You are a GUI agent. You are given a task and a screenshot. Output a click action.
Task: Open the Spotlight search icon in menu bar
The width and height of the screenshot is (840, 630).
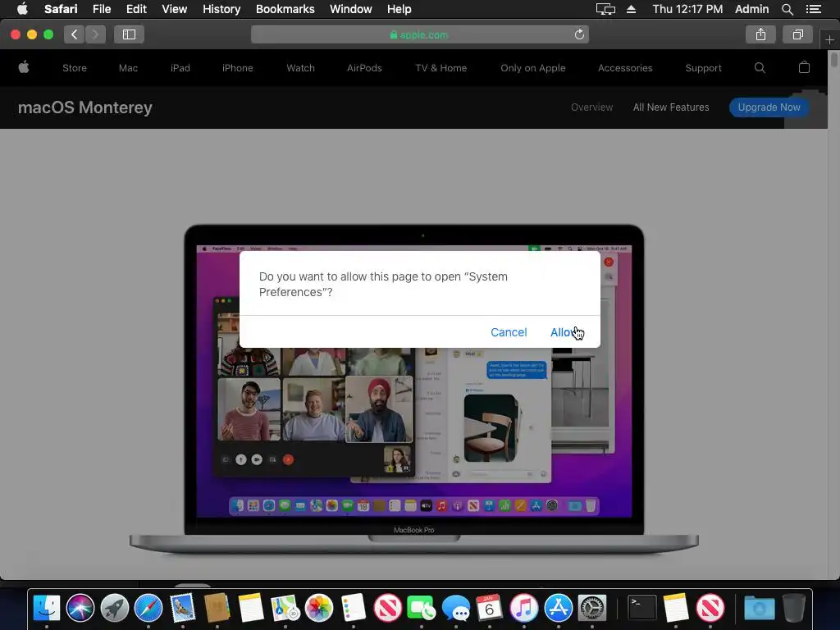pos(787,9)
